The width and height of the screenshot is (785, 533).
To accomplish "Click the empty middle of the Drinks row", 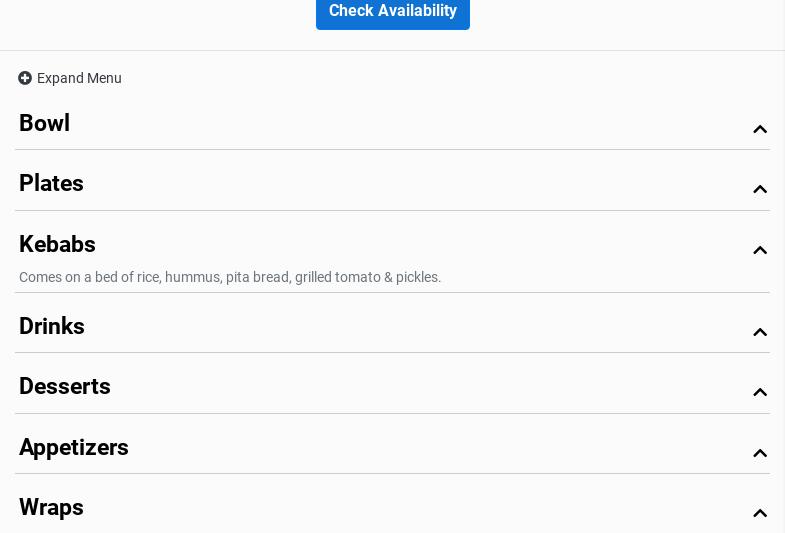I will pyautogui.click(x=400, y=327).
